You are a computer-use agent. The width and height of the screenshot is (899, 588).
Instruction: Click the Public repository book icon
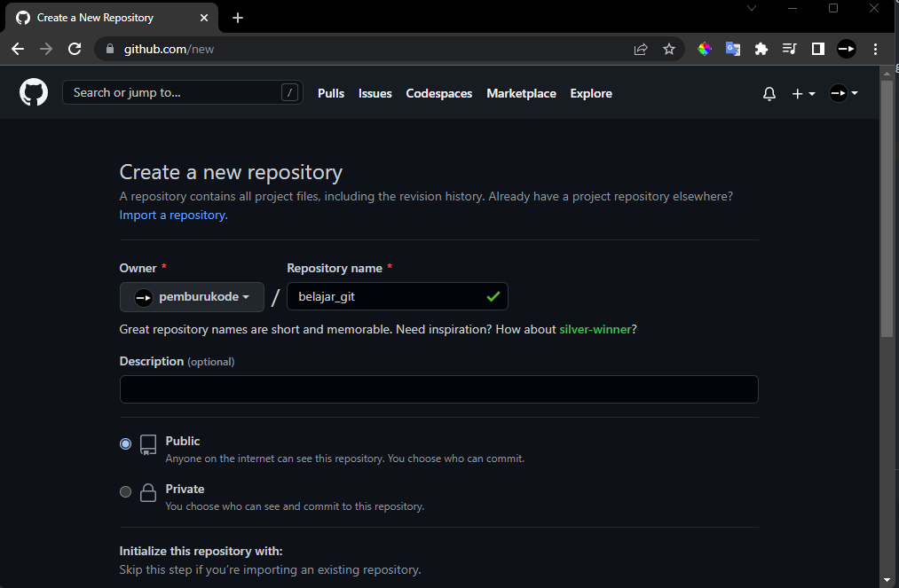pos(148,444)
